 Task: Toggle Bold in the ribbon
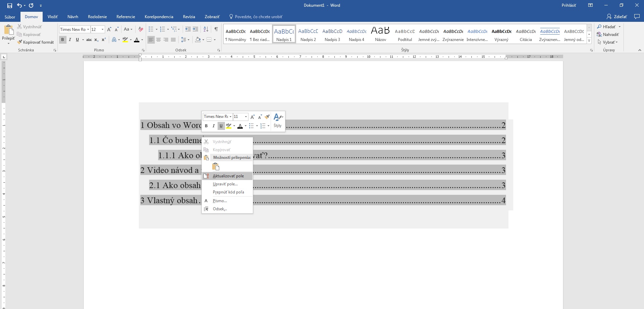62,40
